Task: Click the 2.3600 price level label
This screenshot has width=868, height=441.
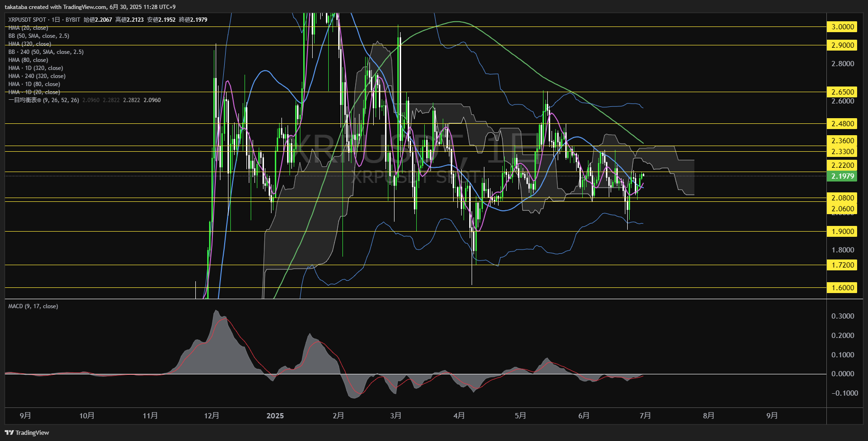Action: point(842,141)
